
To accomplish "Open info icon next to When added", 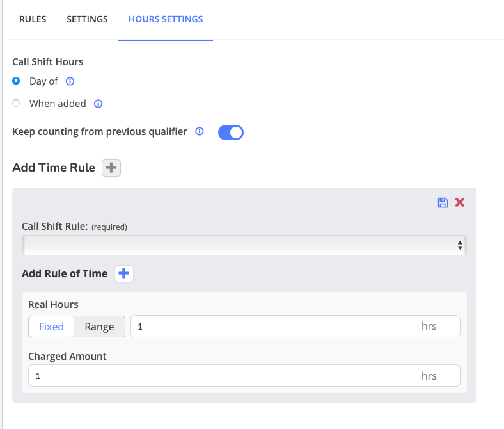I will point(98,104).
